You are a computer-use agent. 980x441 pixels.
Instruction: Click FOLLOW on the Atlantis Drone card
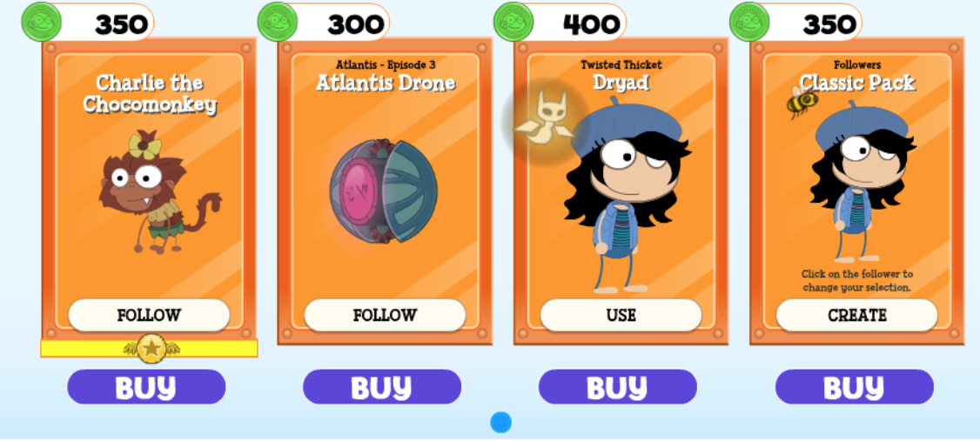[x=385, y=315]
